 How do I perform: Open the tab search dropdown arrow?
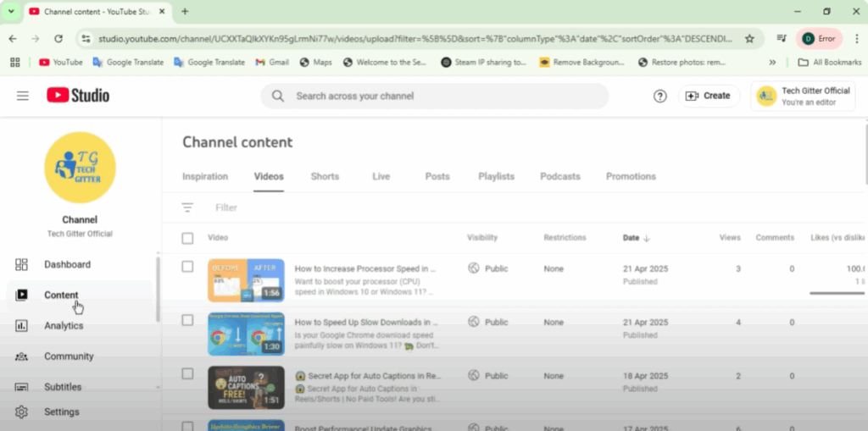(x=11, y=12)
